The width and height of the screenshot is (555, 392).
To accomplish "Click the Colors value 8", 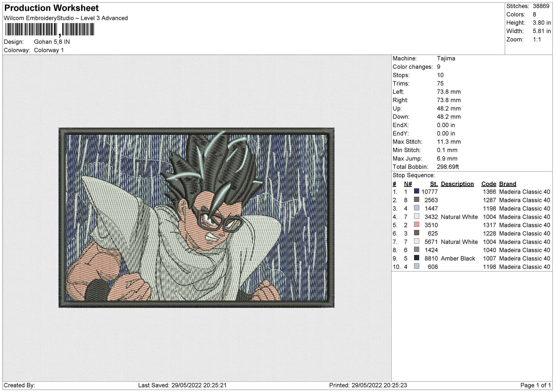I will [534, 15].
